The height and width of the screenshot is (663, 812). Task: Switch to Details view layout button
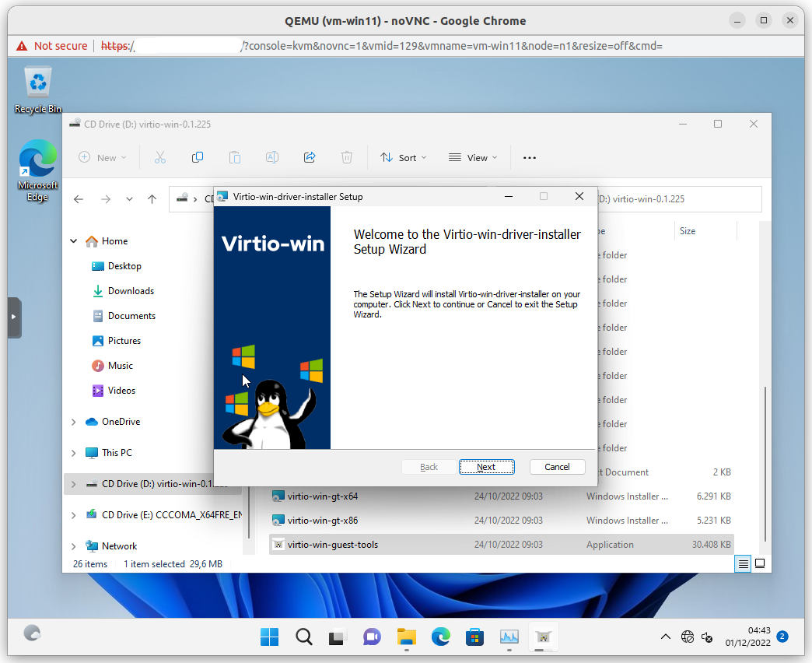point(743,563)
